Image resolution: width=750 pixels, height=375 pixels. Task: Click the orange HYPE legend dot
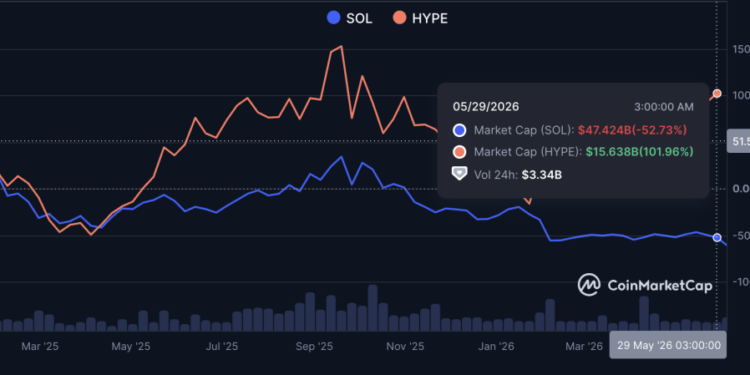pos(399,18)
